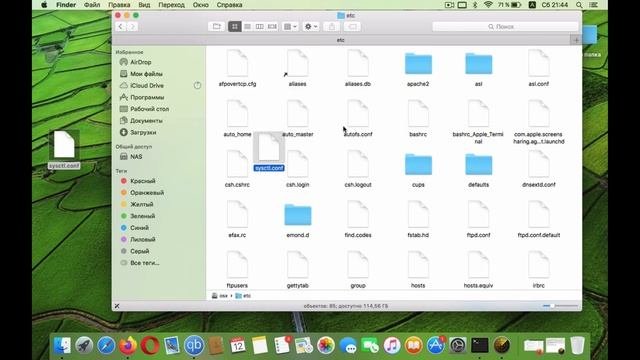
Task: Open the Файл menu
Action: click(x=92, y=5)
